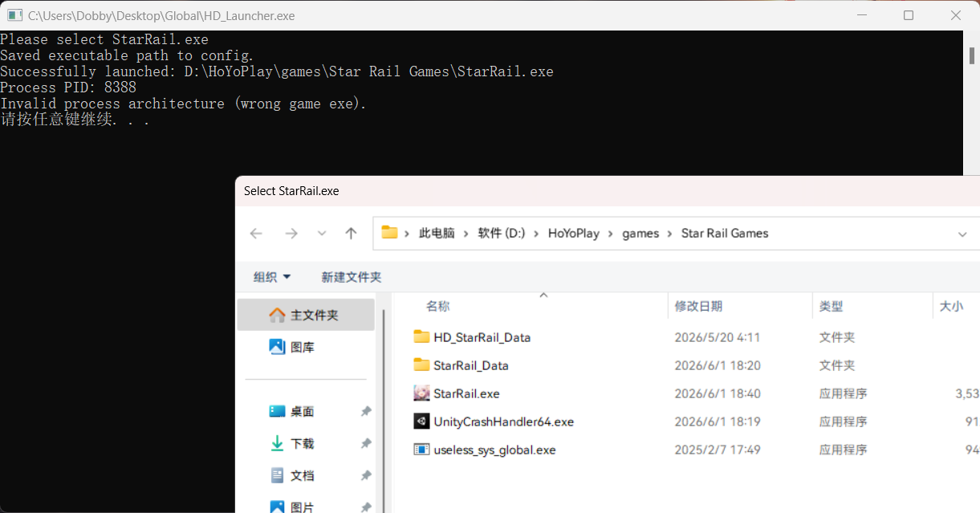980x513 pixels.
Task: Click folder icon of HD_StarRail_Data
Action: coord(421,336)
